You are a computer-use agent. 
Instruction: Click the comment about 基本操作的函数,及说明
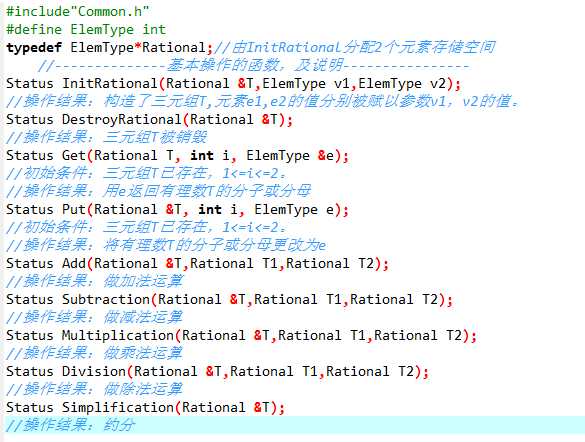pyautogui.click(x=254, y=65)
